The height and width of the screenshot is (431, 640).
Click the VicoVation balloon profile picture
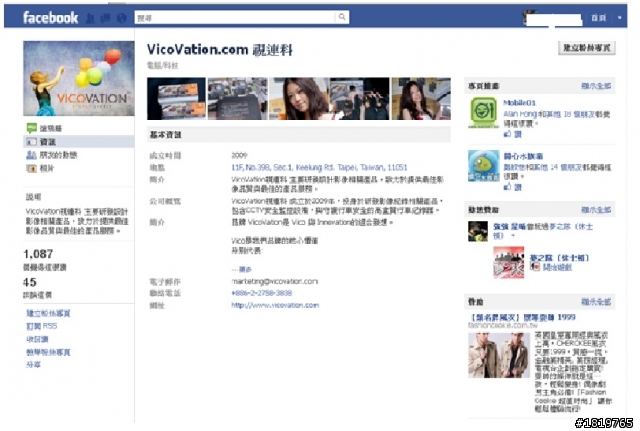point(79,78)
